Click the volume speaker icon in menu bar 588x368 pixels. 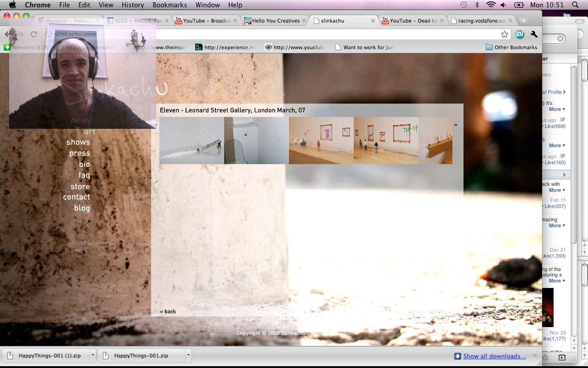coord(503,5)
